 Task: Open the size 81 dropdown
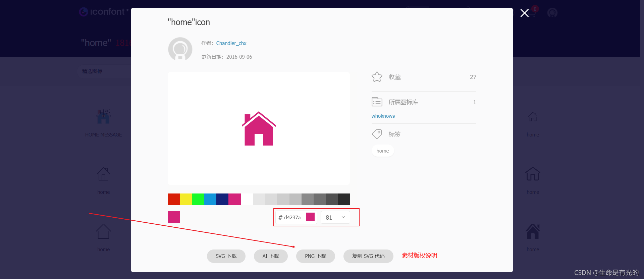click(x=335, y=217)
